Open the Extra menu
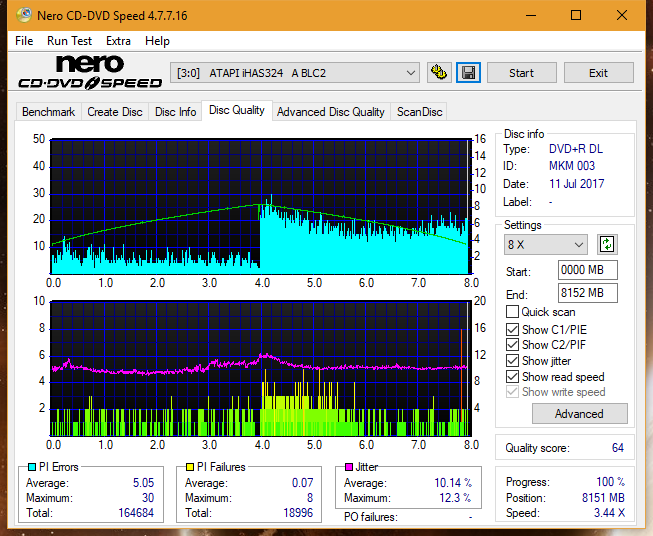653x536 pixels. pos(118,41)
